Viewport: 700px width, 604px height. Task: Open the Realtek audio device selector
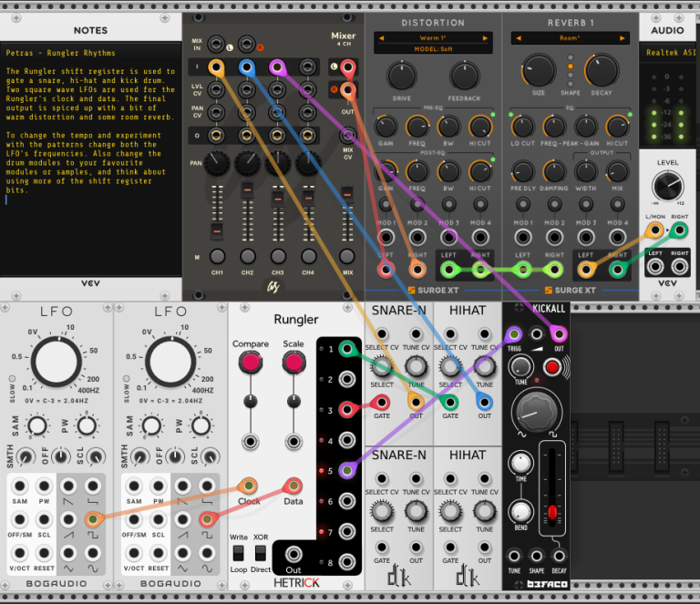point(670,53)
